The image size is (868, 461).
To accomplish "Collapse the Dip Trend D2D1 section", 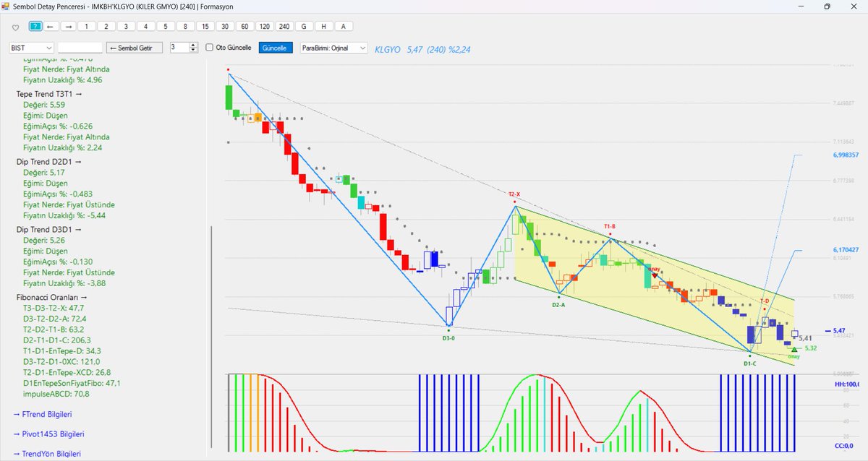I will click(x=49, y=162).
